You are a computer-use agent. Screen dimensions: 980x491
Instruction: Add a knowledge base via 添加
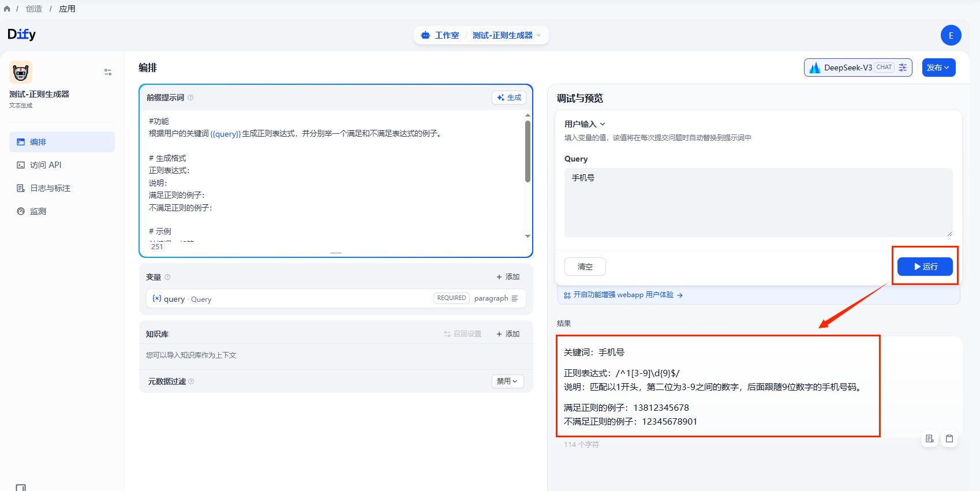pyautogui.click(x=508, y=334)
